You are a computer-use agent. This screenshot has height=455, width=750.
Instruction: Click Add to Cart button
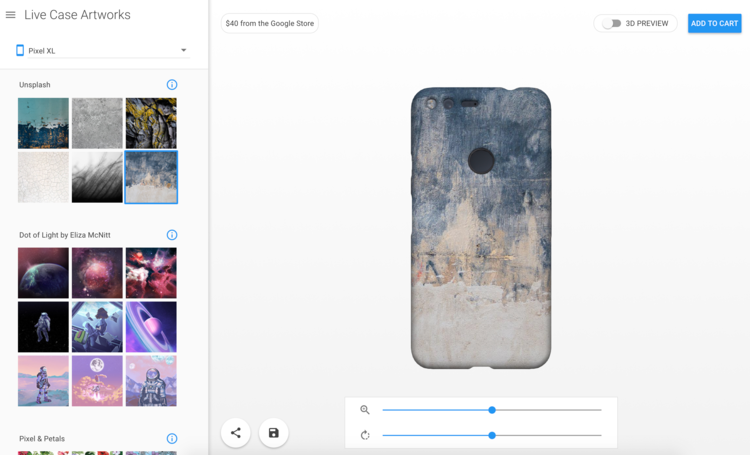pyautogui.click(x=715, y=23)
